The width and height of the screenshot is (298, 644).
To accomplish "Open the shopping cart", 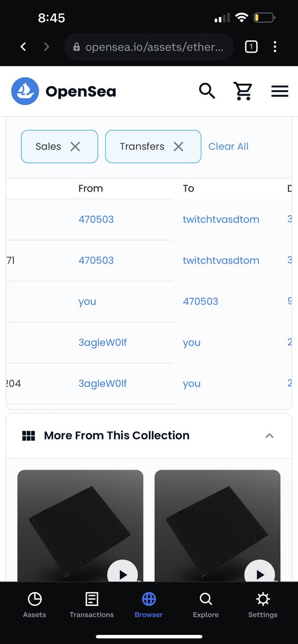I will 243,91.
